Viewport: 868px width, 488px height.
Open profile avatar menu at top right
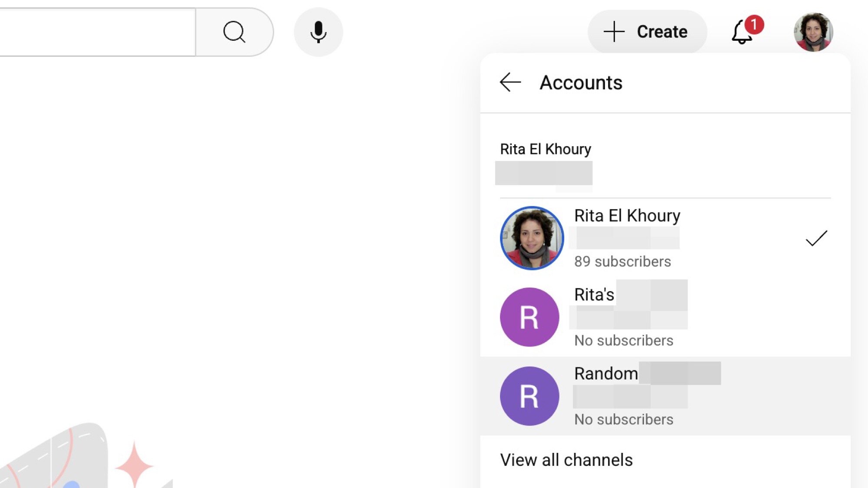813,32
